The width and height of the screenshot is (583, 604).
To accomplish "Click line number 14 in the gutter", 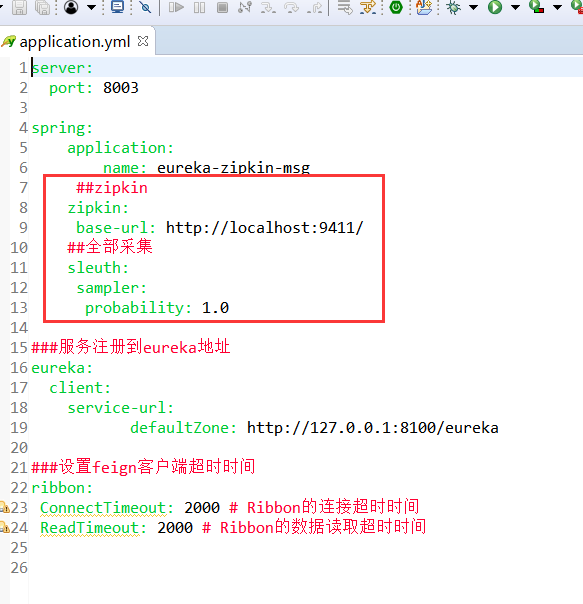I will pos(19,328).
